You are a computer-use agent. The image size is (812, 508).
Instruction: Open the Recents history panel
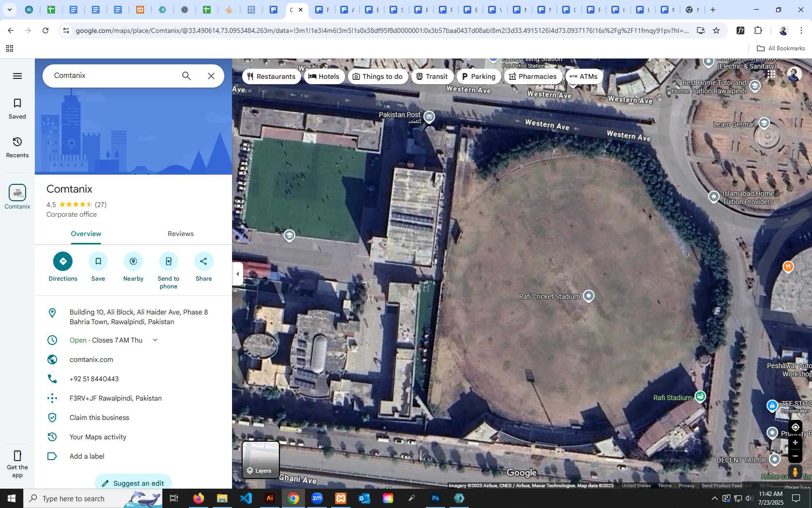17,147
